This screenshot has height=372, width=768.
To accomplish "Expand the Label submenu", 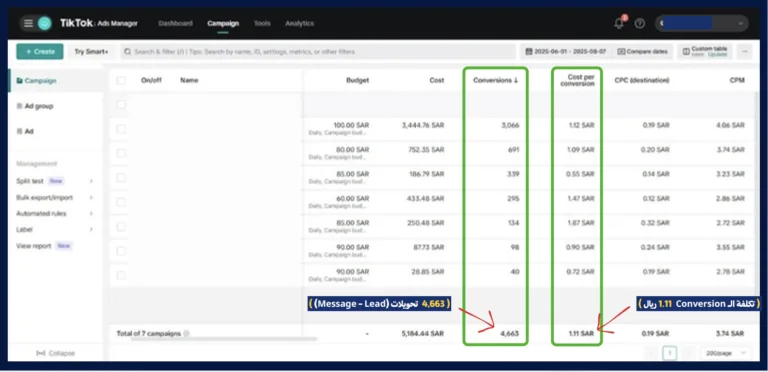I will [91, 229].
